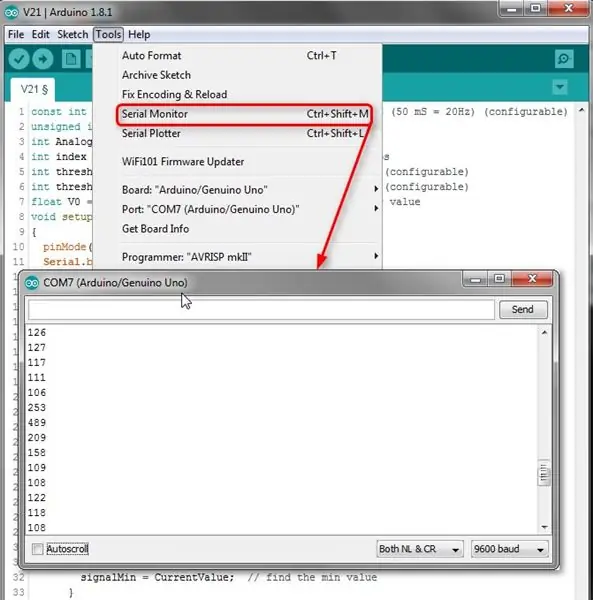
Task: Open the Both NL & CR line-ending dropdown
Action: click(x=419, y=549)
